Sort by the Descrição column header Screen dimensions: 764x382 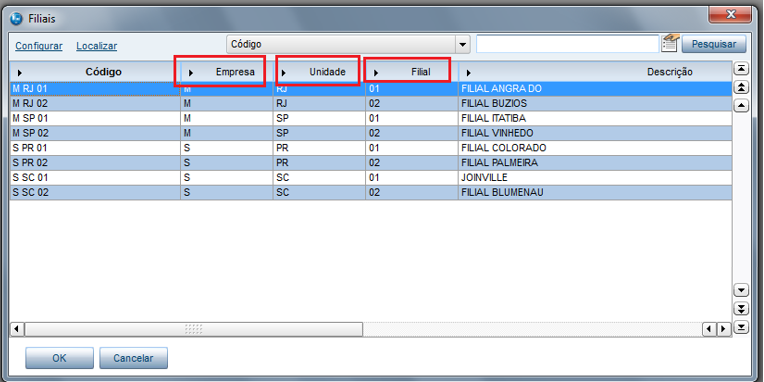(595, 72)
